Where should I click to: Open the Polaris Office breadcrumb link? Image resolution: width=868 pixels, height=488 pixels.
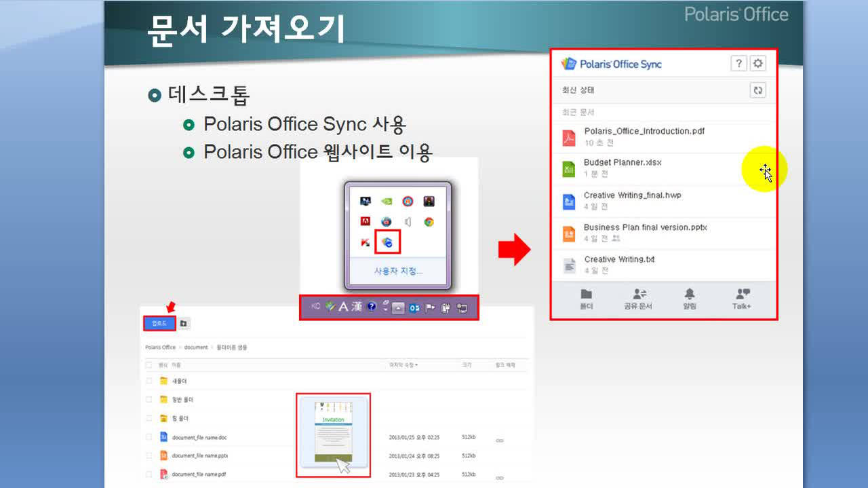coord(159,347)
